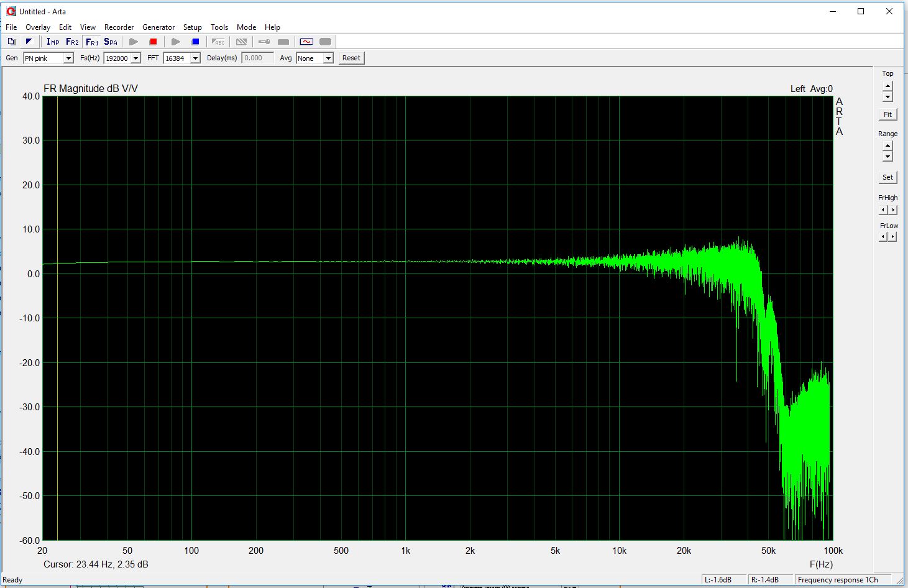Click the crosshatched overlay toolbar icon
This screenshot has width=908, height=588.
(x=242, y=42)
